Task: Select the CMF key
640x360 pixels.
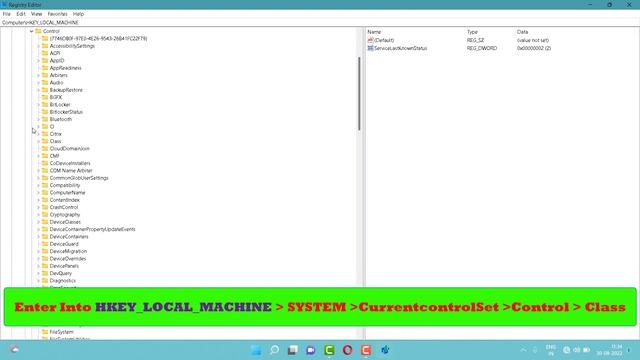Action: click(x=55, y=156)
